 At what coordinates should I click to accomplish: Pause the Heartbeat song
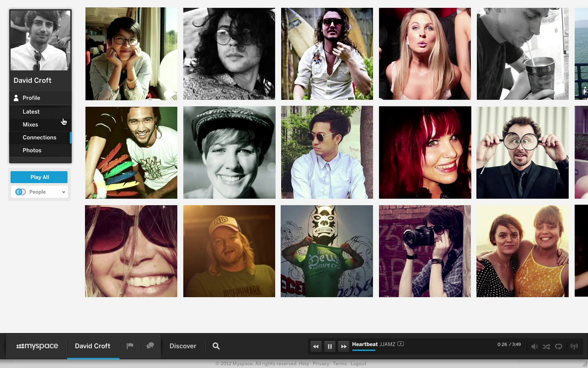(330, 347)
